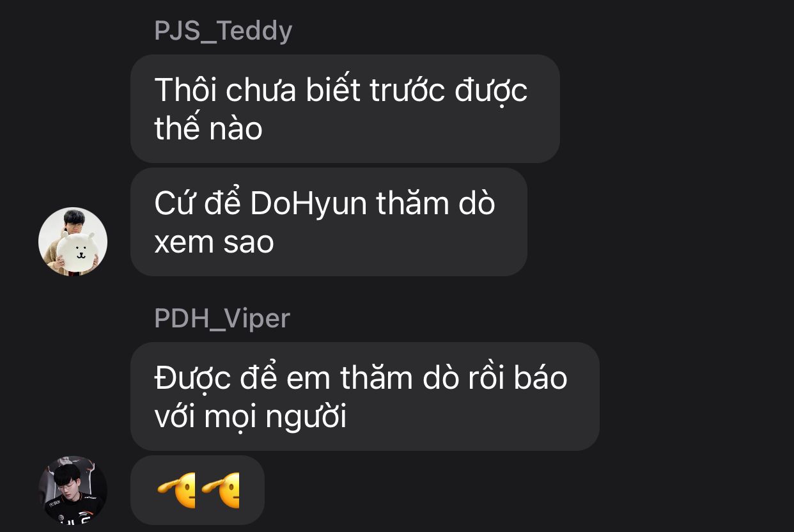
Task: Select the message "Thôi chưa biết trước được thế nào"
Action: 345,109
